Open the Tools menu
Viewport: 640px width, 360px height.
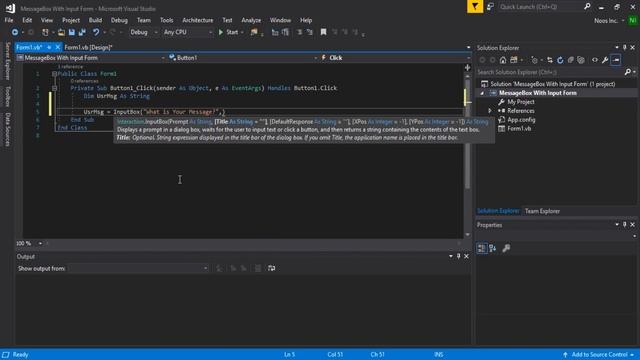pyautogui.click(x=166, y=20)
